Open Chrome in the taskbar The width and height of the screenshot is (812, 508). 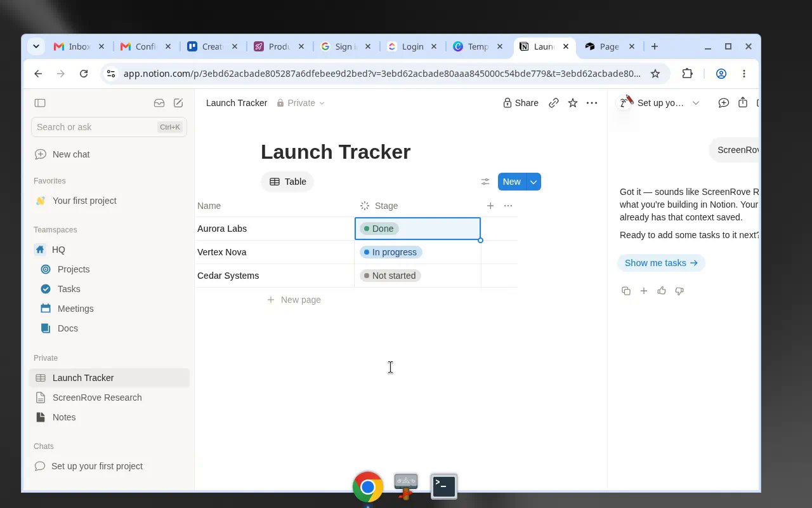coord(368,487)
